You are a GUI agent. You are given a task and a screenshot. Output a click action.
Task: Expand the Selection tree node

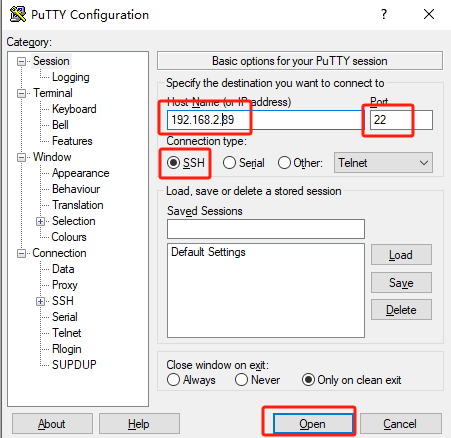(40, 221)
